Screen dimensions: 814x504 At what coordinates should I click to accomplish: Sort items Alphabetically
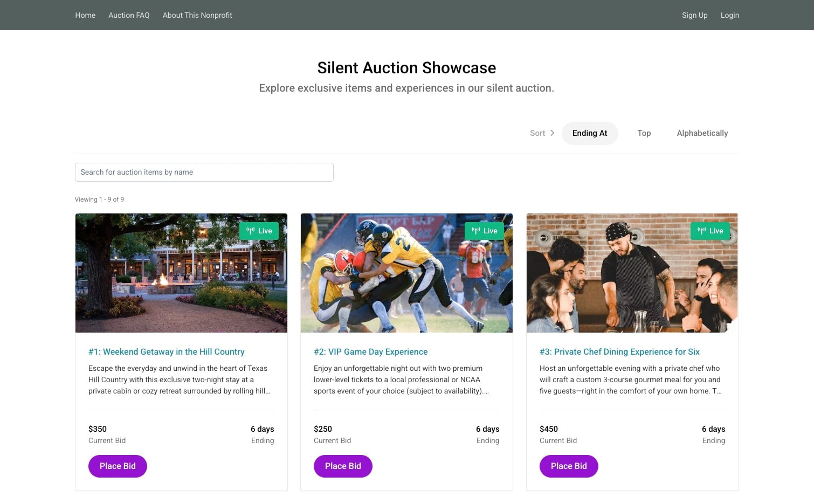click(x=702, y=133)
